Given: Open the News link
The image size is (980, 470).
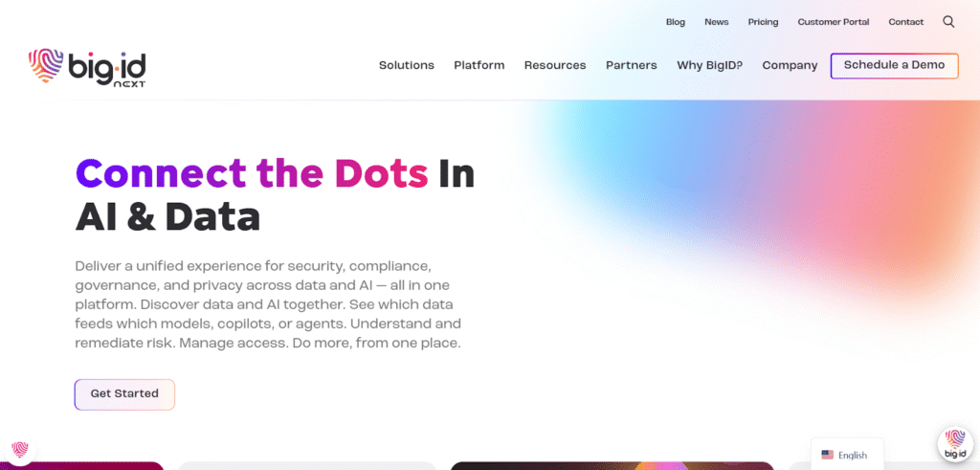Looking at the screenshot, I should tap(717, 22).
